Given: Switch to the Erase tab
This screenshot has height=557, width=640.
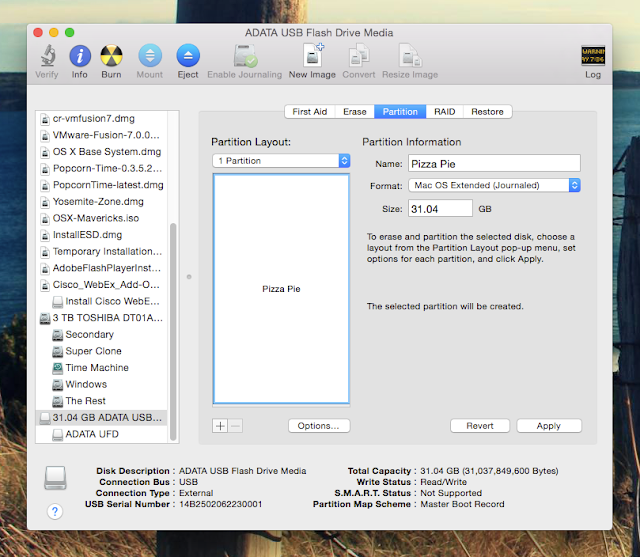Looking at the screenshot, I should 355,112.
